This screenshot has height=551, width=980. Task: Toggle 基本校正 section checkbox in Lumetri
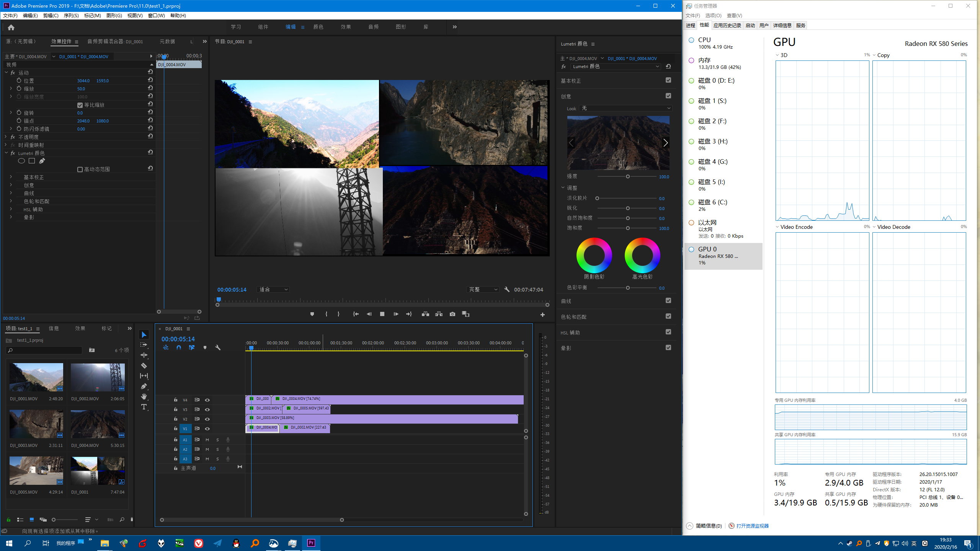tap(668, 80)
